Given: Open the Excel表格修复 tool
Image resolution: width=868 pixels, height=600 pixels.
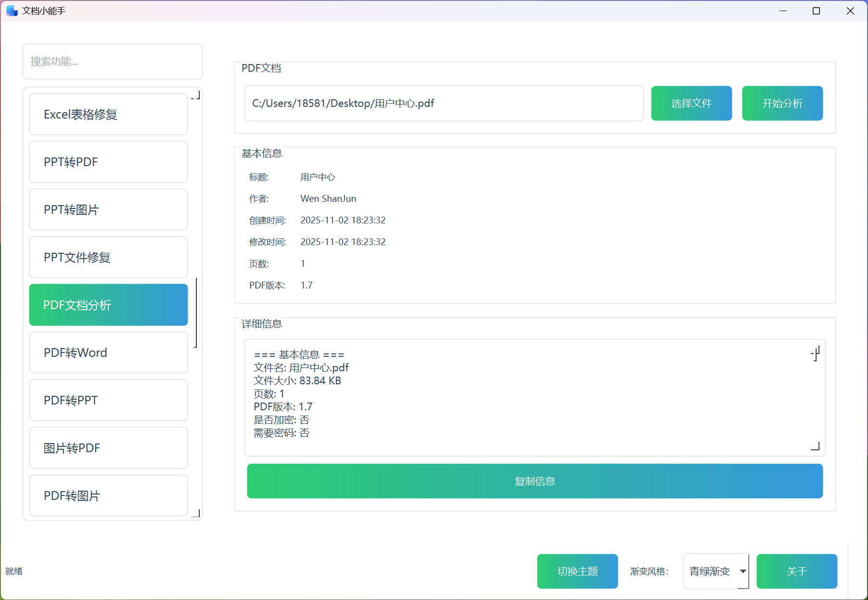Looking at the screenshot, I should pos(108,114).
